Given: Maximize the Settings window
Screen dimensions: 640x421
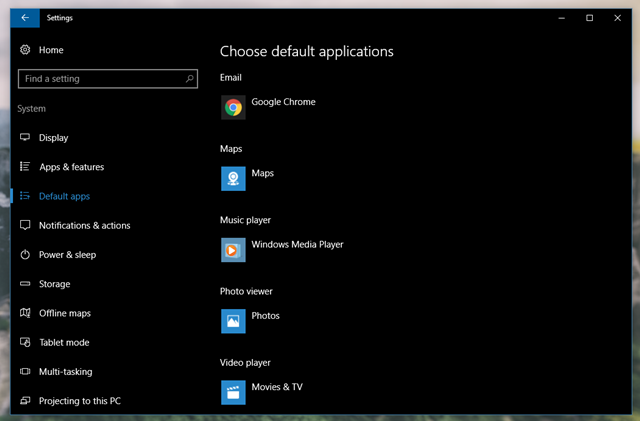Looking at the screenshot, I should [589, 18].
